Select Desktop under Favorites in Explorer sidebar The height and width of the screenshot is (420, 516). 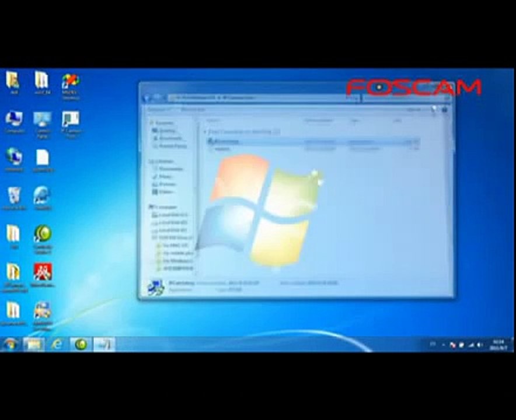click(x=164, y=131)
